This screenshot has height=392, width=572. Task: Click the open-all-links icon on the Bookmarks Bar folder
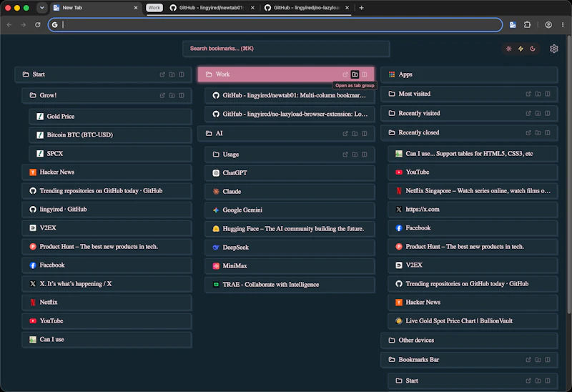528,360
